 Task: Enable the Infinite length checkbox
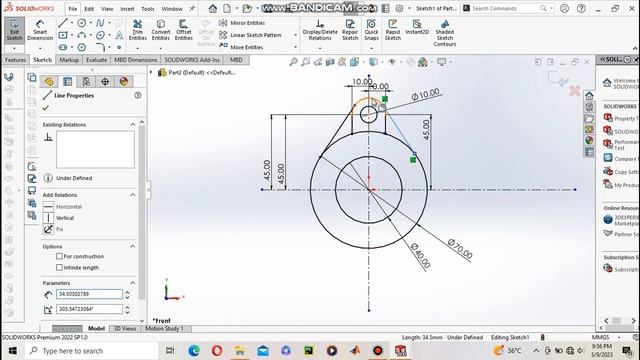click(60, 268)
